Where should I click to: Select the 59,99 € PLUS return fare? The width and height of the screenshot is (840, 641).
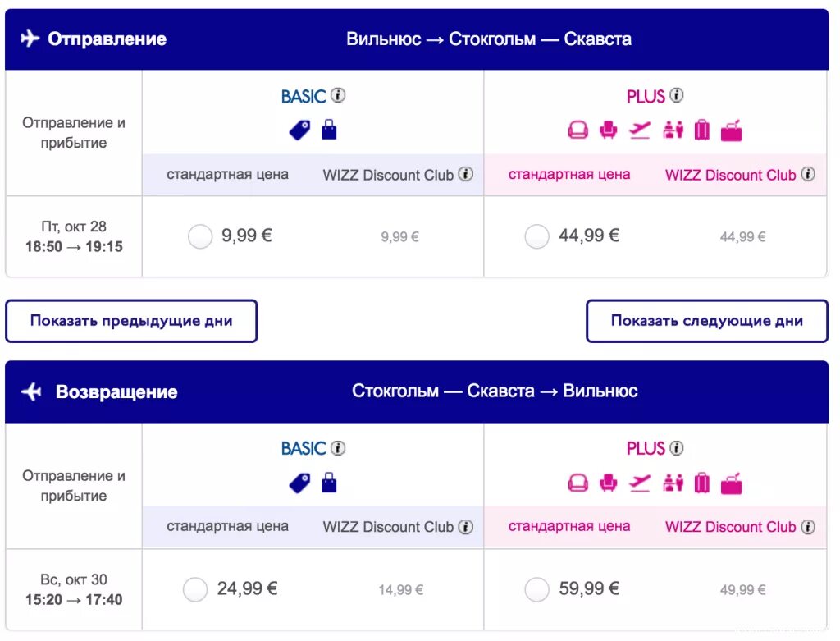pos(536,589)
